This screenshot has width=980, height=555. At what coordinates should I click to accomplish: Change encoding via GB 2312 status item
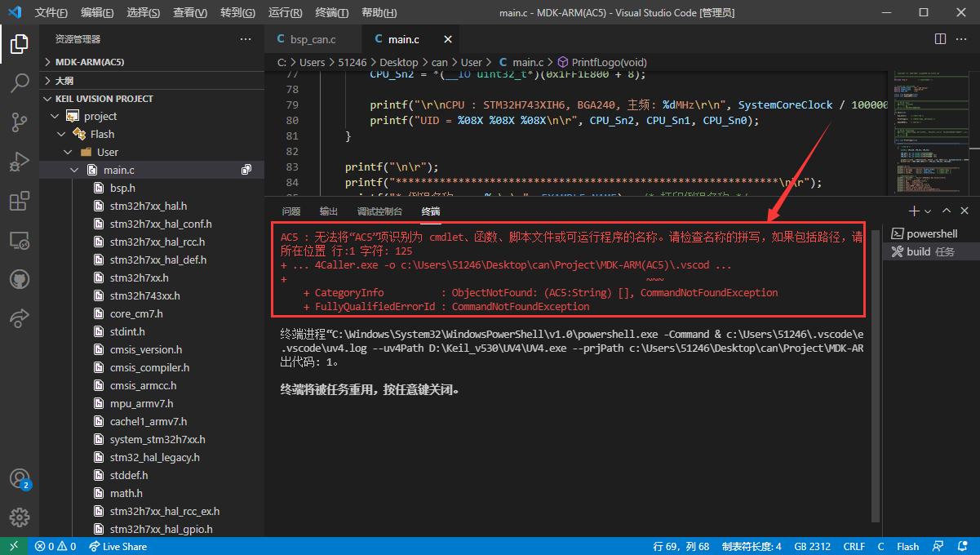812,546
